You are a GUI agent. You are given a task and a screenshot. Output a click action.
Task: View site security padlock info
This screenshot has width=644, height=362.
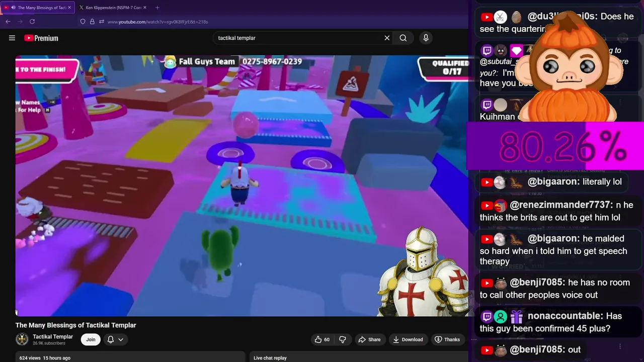[92, 22]
